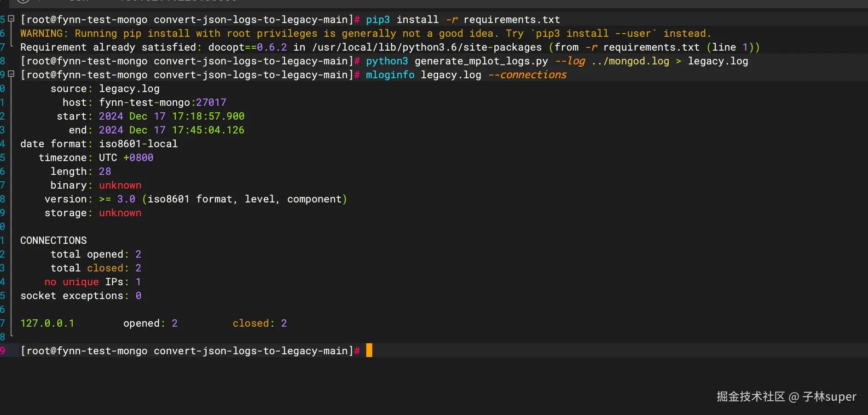Image resolution: width=868 pixels, height=415 pixels.
Task: Click the mloginfo command word
Action: tap(390, 75)
